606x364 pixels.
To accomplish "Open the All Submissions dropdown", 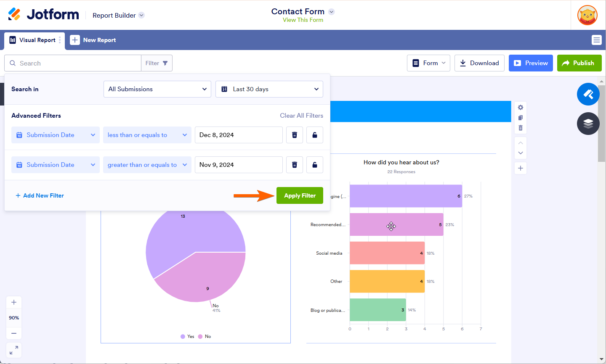I will 157,89.
